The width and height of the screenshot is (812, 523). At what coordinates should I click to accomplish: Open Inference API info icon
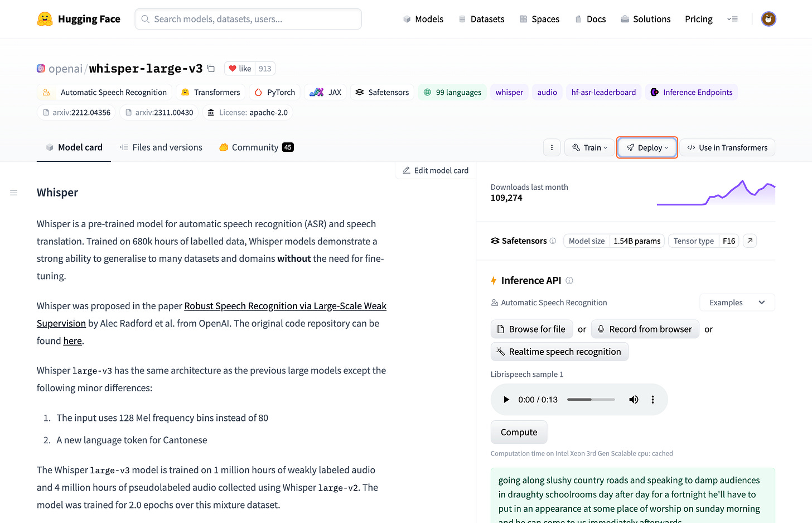(x=569, y=281)
